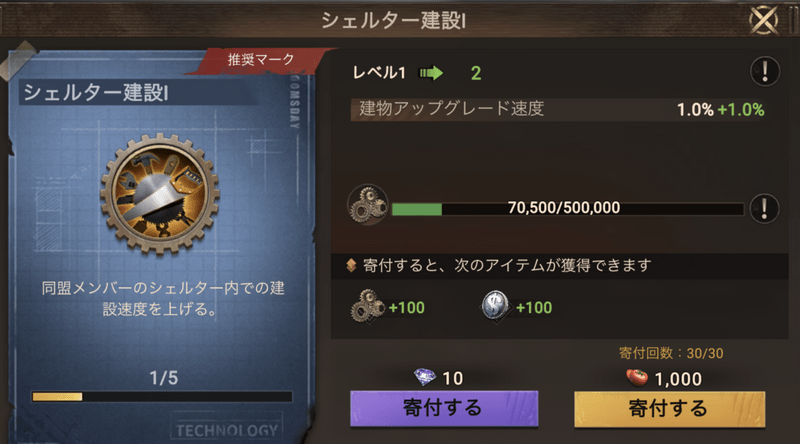Viewport: 800px width, 444px height.
Task: Click gears icon left of progress bar
Action: coord(367,205)
